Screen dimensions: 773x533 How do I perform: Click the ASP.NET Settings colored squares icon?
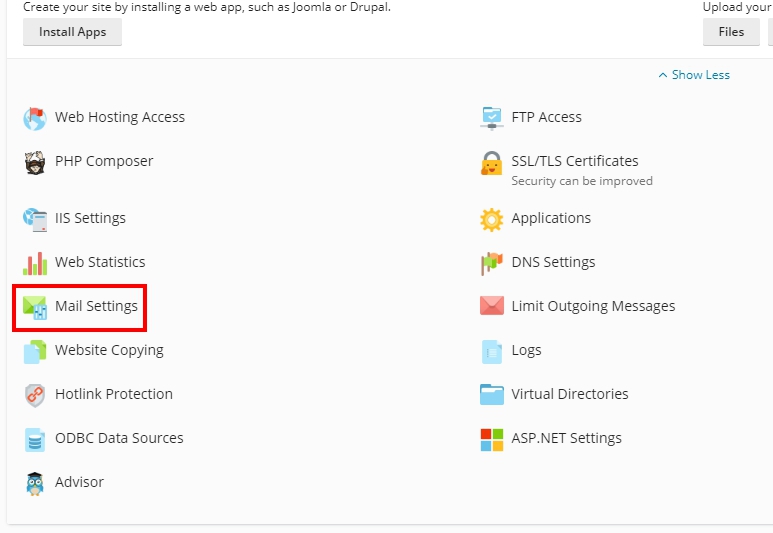[x=491, y=439]
